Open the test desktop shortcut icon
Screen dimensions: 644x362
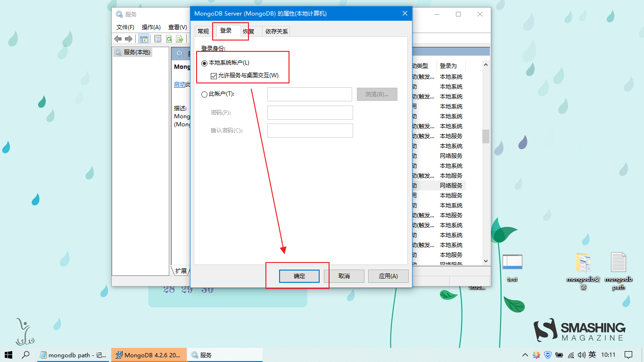point(512,268)
